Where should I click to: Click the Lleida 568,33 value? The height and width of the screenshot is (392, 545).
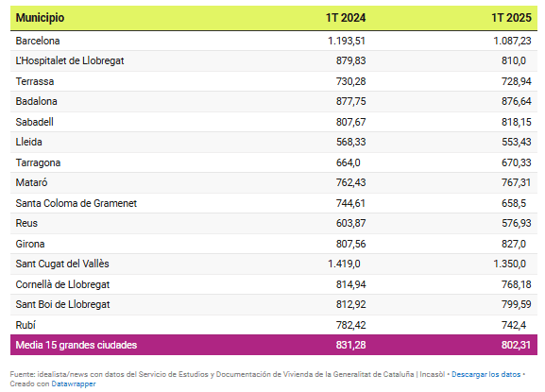click(x=350, y=142)
